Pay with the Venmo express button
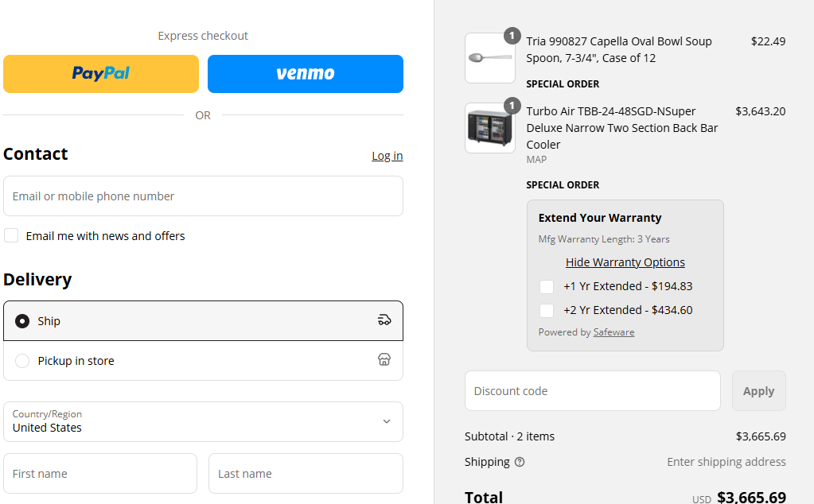The image size is (814, 504). click(x=306, y=74)
